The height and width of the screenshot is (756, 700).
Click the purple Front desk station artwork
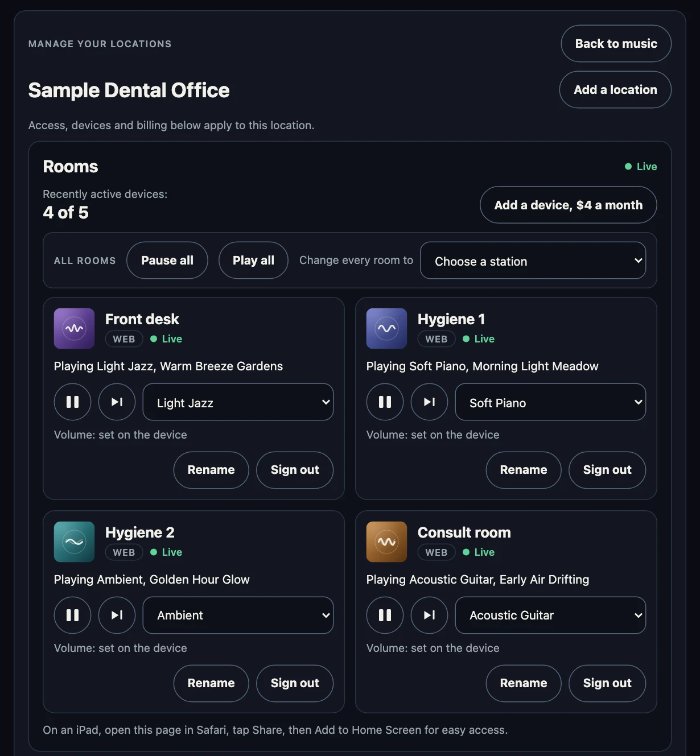74,328
